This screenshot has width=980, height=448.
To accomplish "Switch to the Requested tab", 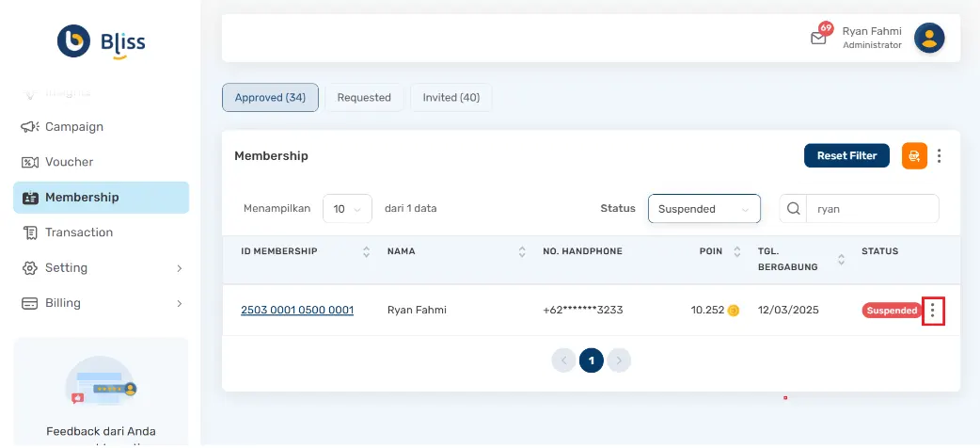I will click(364, 98).
